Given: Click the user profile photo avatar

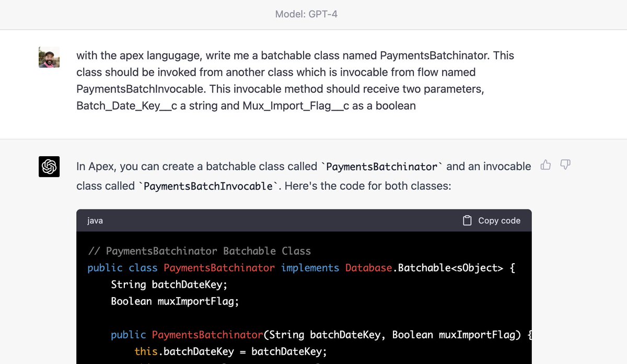Looking at the screenshot, I should click(49, 57).
